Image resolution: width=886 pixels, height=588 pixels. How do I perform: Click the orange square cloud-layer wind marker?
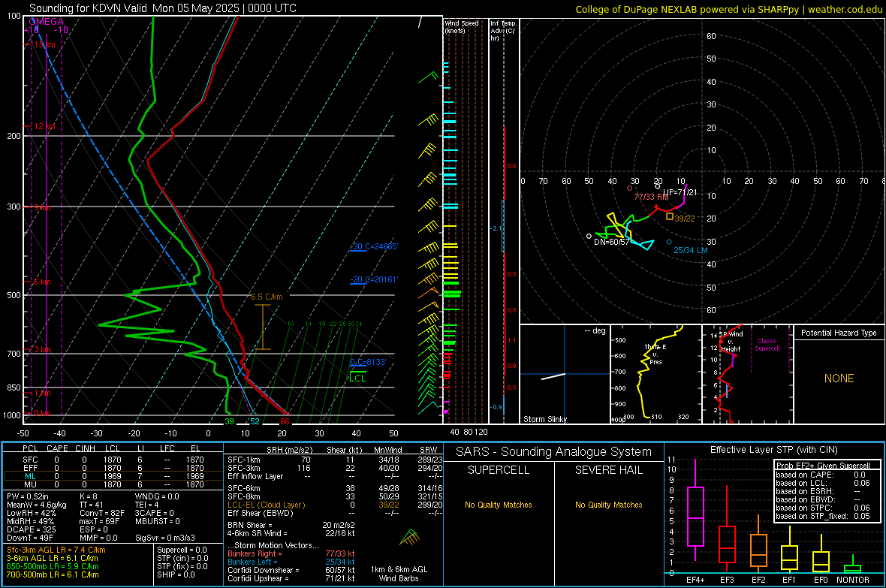pyautogui.click(x=670, y=216)
